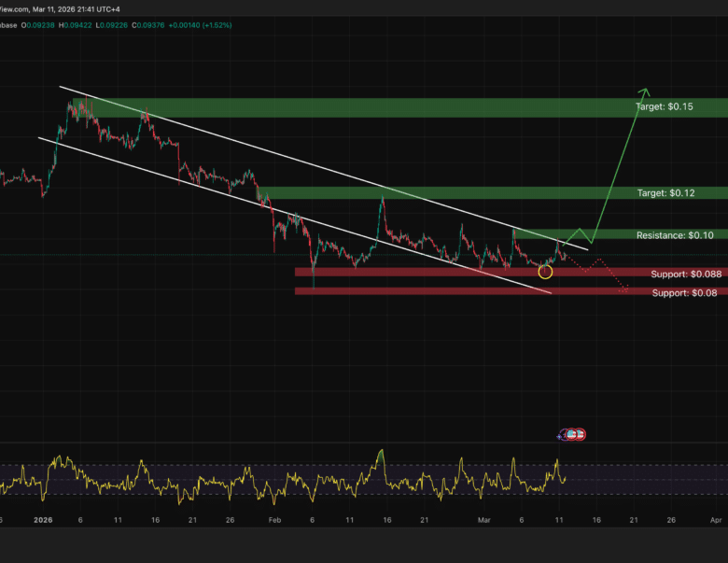Click the rightmost US flag economic event icon
Image resolution: width=728 pixels, height=563 pixels.
[x=580, y=434]
